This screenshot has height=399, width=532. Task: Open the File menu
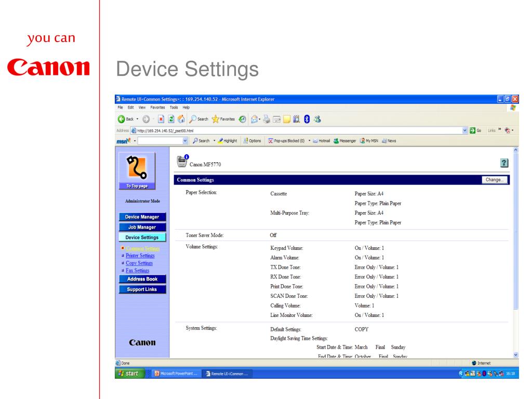tap(120, 108)
